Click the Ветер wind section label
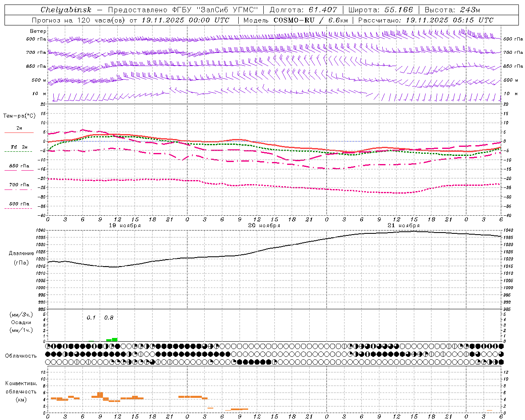 [x=38, y=31]
